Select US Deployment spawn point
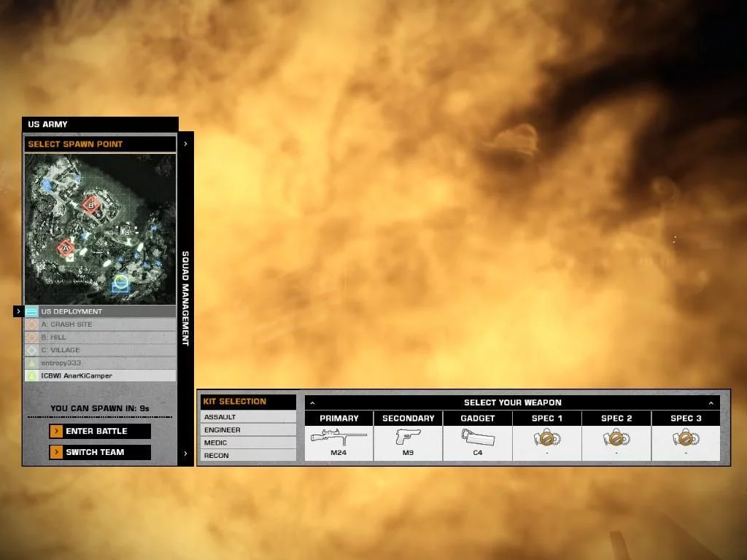 click(100, 311)
